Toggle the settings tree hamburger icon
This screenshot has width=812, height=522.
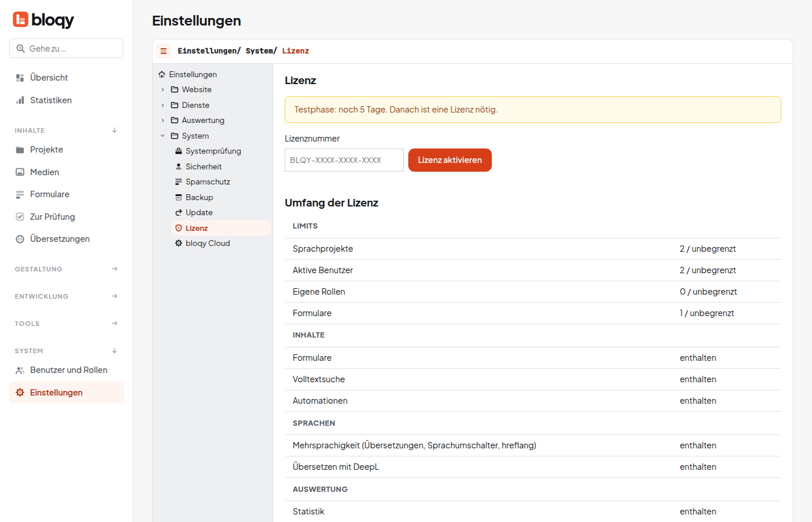coord(164,51)
